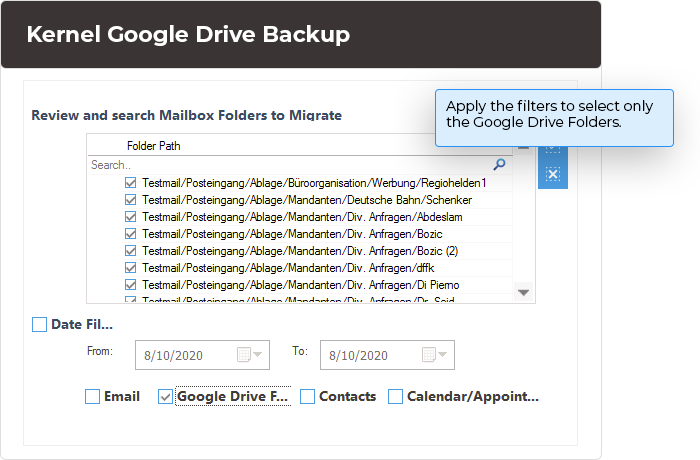Select the row text ending in Bozic (2)

coord(300,251)
